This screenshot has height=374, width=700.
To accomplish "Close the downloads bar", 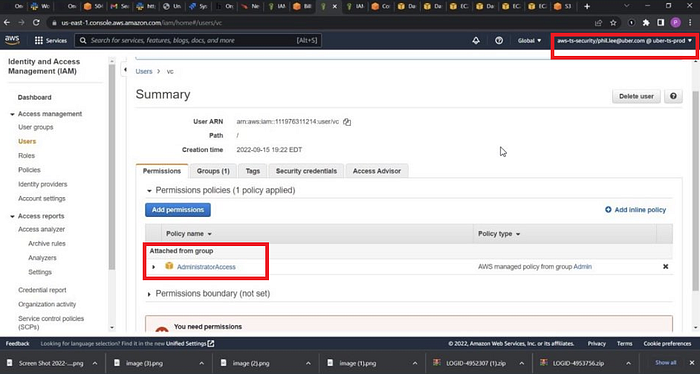I will click(x=692, y=363).
